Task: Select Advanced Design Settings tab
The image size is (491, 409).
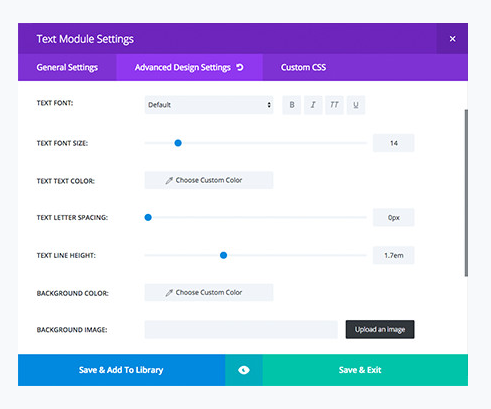Action: pos(189,67)
